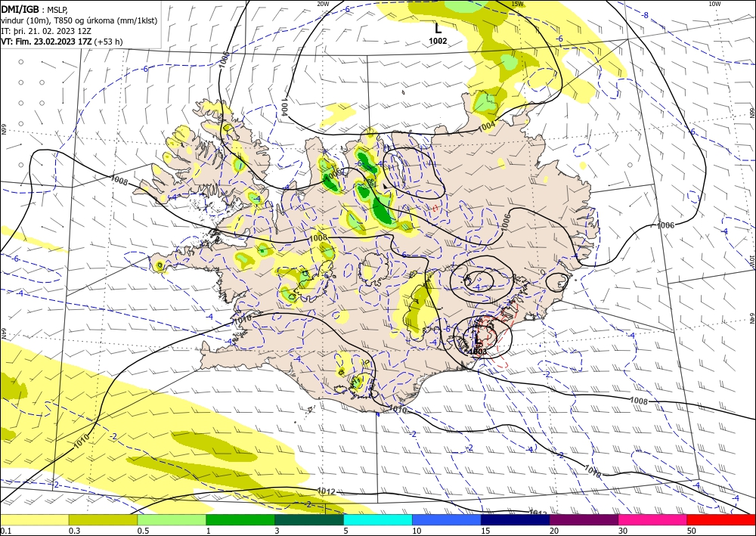This screenshot has height=536, width=756.
Task: Click the navy 15–20 legend swatch
Action: tap(516, 519)
